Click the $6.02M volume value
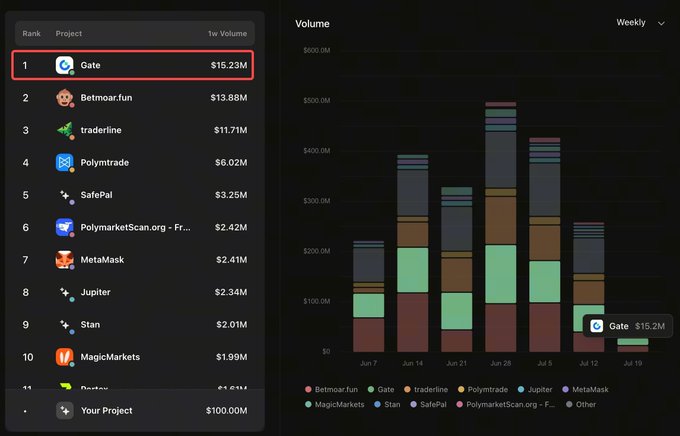 coord(231,163)
